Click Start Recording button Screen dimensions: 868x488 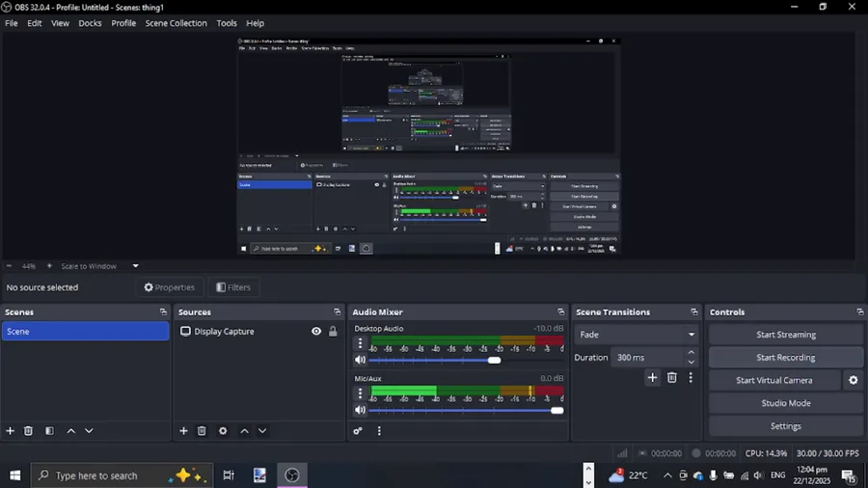coord(785,358)
